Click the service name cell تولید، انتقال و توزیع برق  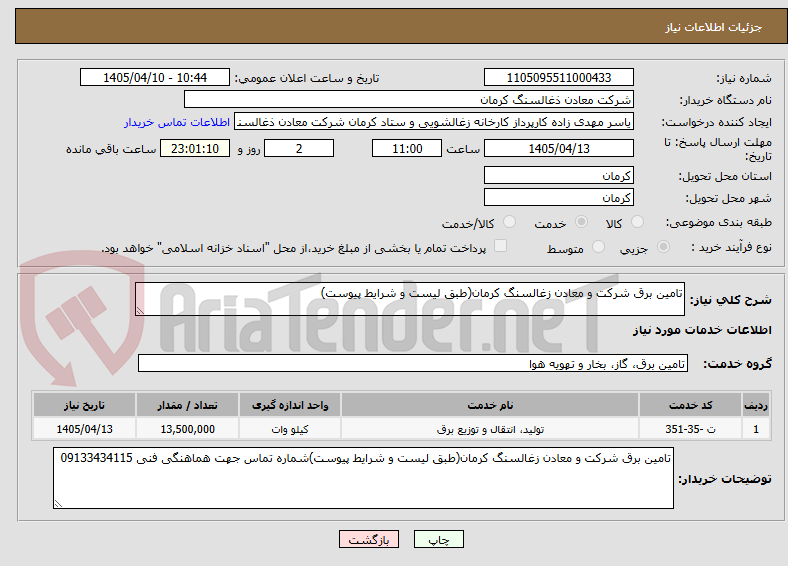point(490,429)
